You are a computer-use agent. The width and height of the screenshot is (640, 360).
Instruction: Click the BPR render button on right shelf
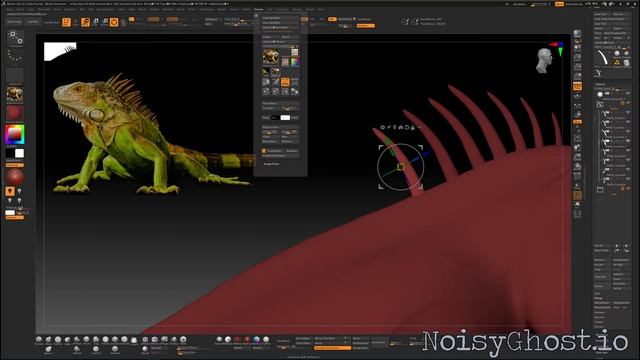click(577, 34)
